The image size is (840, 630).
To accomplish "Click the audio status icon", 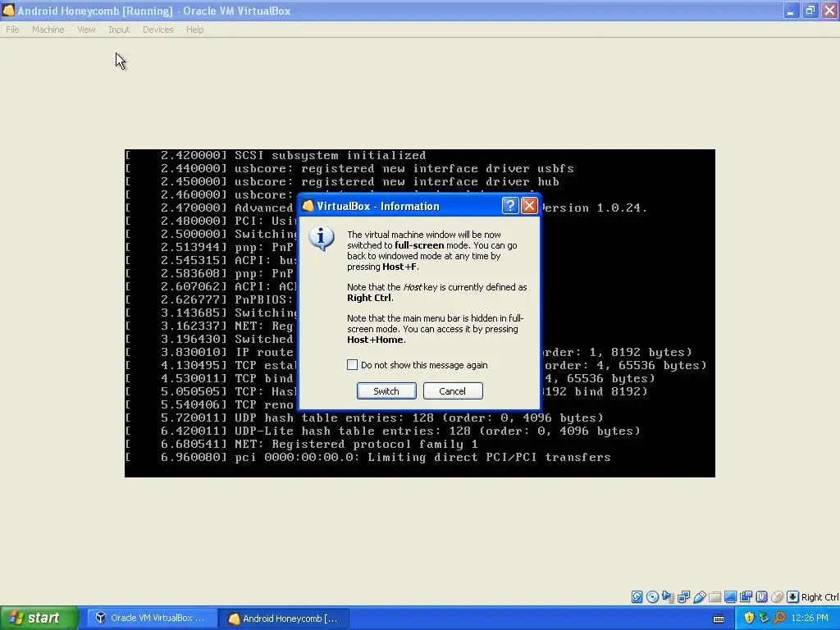I will pyautogui.click(x=668, y=597).
